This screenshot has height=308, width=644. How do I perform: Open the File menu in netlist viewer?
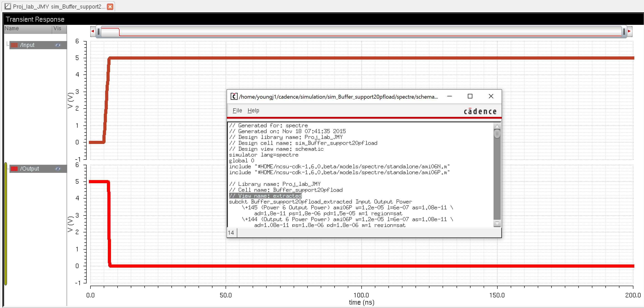pyautogui.click(x=237, y=111)
